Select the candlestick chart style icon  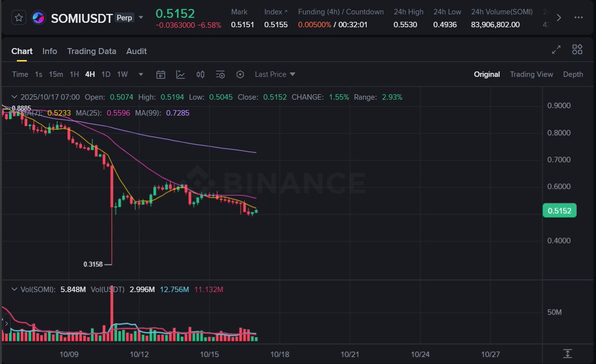[200, 74]
